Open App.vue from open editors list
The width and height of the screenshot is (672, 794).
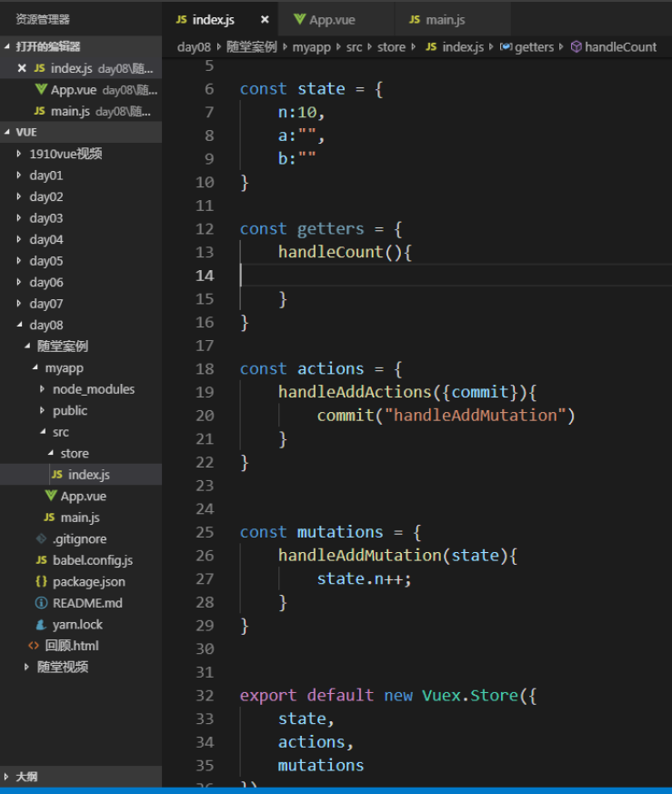81,90
